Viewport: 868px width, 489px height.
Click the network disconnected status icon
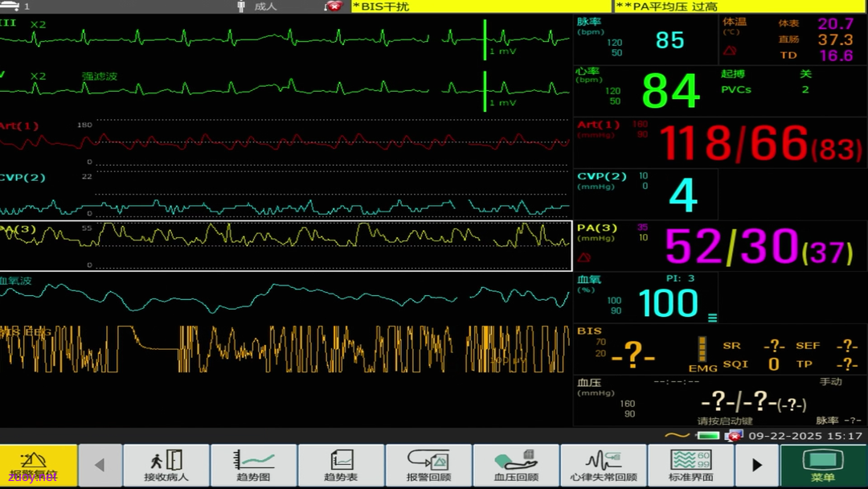(x=734, y=436)
